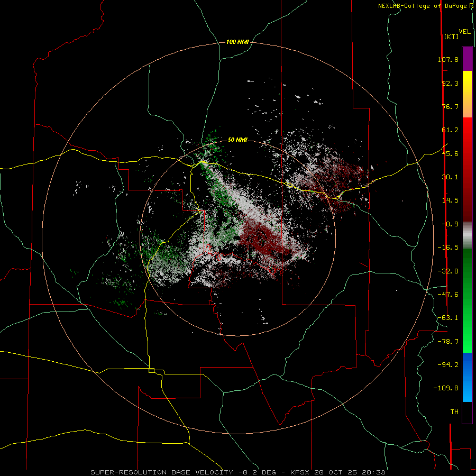This screenshot has height=476, width=476.
Task: Select the 92.3 velocity scale value
Action: (x=450, y=83)
